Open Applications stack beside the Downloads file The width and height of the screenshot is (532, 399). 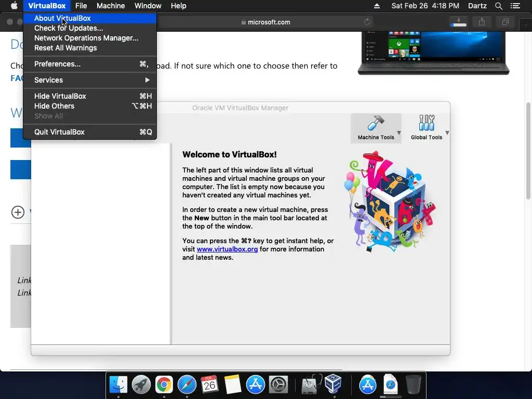[x=368, y=385]
